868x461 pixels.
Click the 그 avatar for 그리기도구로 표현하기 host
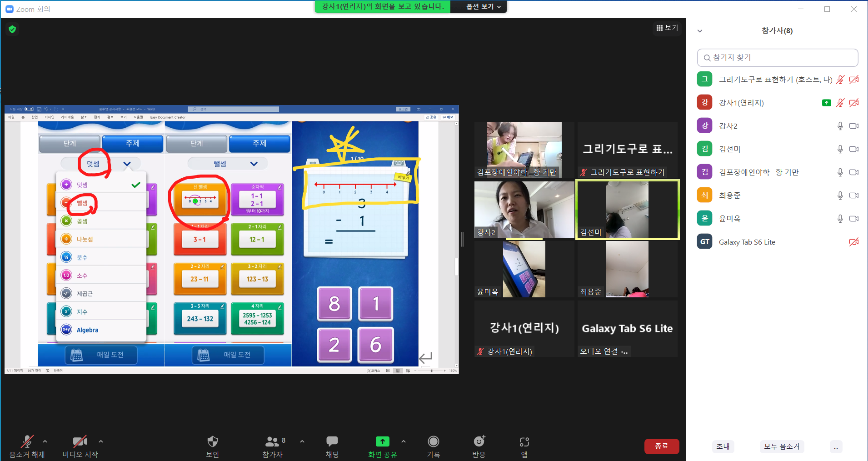click(x=705, y=79)
